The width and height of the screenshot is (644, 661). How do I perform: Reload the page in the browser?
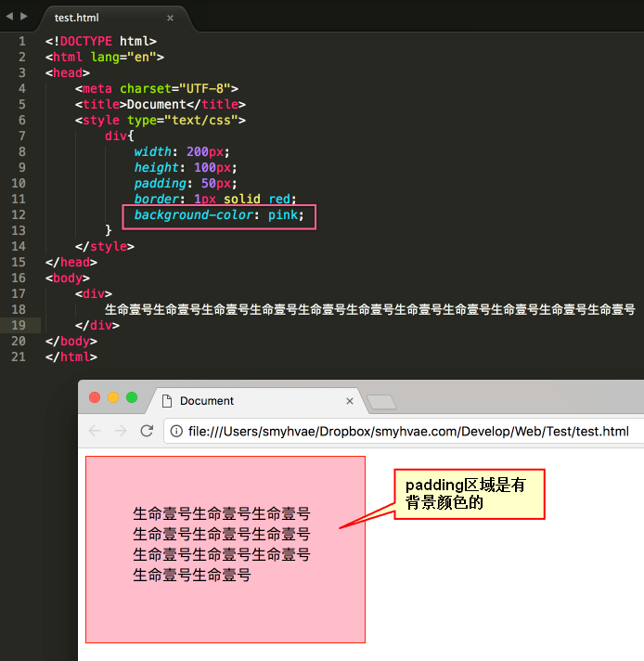coord(147,431)
